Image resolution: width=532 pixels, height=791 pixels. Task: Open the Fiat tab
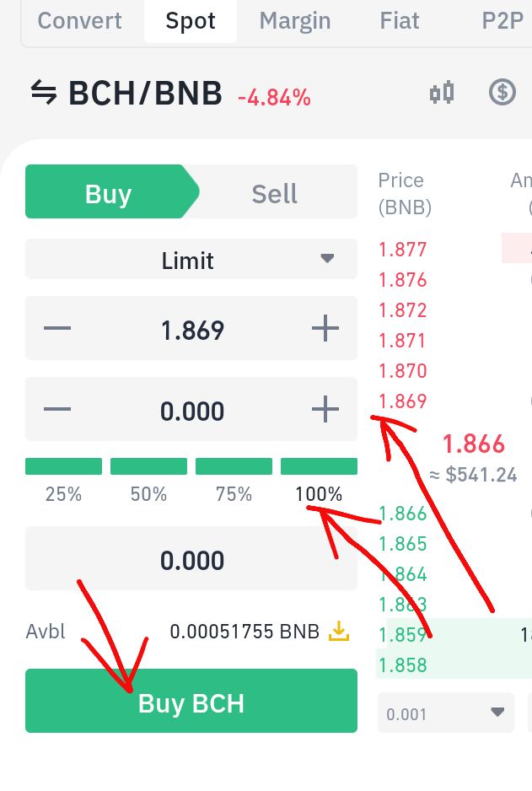[400, 21]
